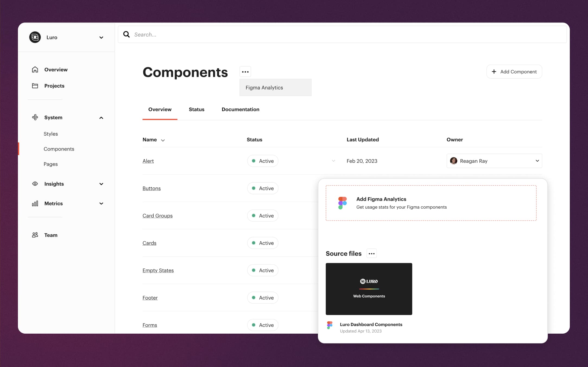This screenshot has height=367, width=588.
Task: Click the Metrics bar chart icon
Action: [x=35, y=203]
